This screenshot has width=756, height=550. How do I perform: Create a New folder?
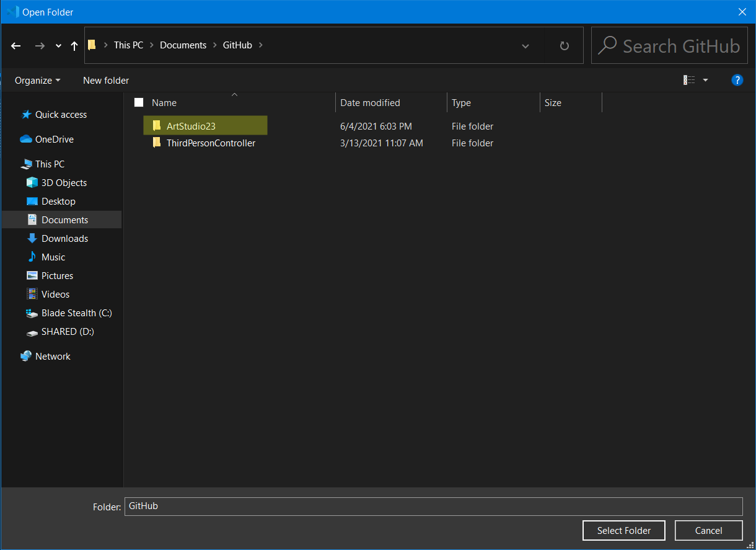(106, 81)
